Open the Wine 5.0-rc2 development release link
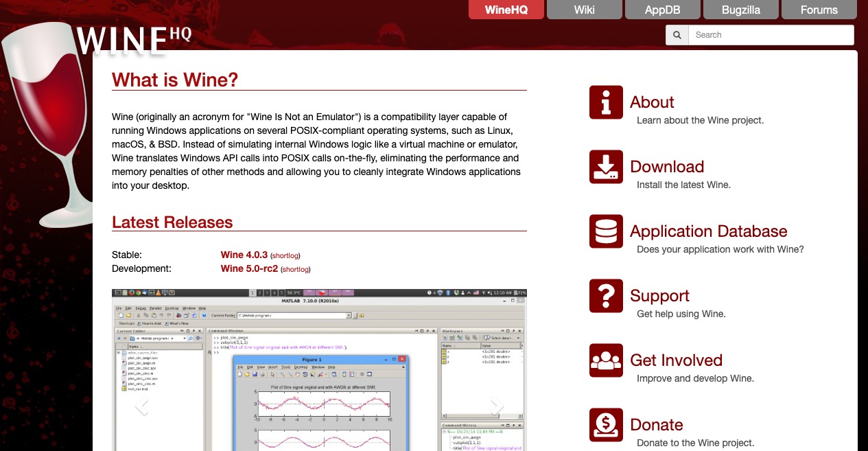Image resolution: width=868 pixels, height=451 pixels. pos(249,268)
